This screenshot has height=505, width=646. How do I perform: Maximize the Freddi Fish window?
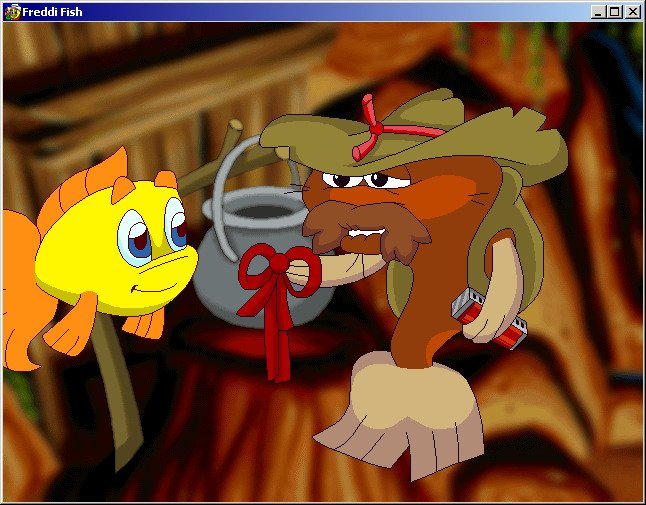coord(615,12)
